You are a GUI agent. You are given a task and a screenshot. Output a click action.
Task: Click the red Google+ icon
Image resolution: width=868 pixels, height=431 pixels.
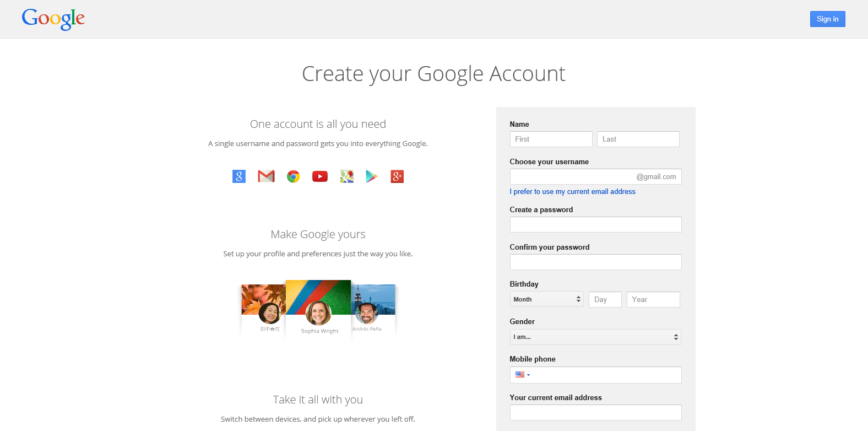pos(397,176)
